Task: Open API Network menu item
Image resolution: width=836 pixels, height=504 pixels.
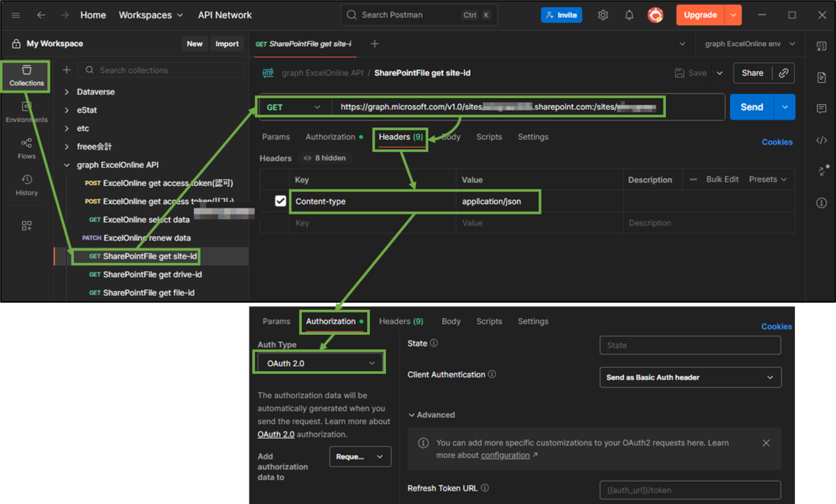Action: click(225, 15)
